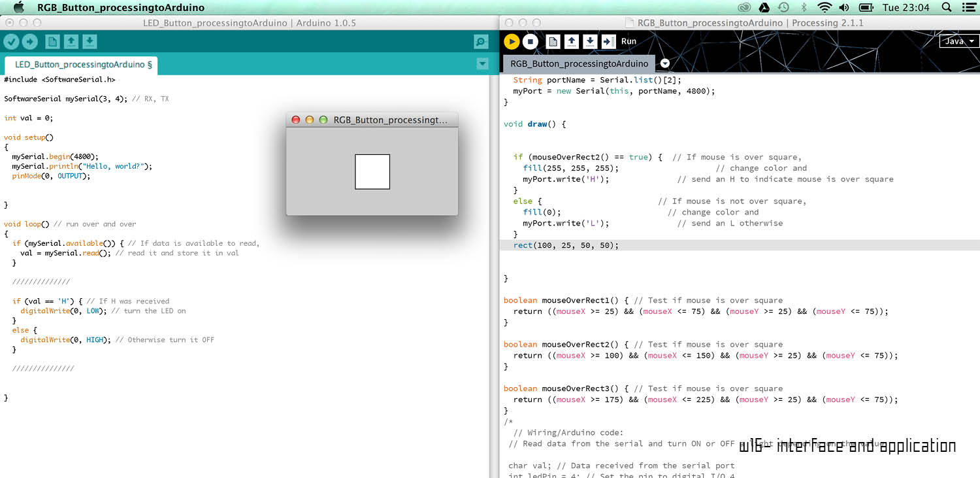
Task: Click the New icon in Processing toolbar
Action: pyautogui.click(x=553, y=41)
